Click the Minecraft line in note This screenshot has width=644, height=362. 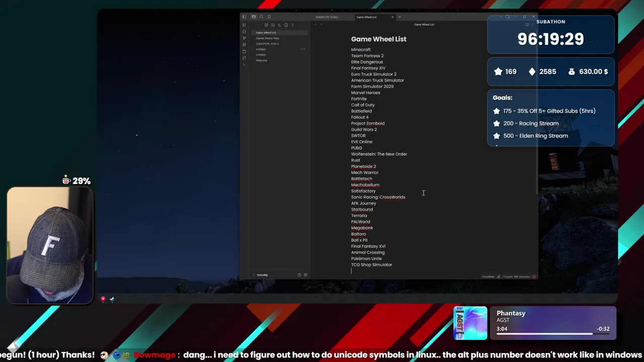click(361, 50)
